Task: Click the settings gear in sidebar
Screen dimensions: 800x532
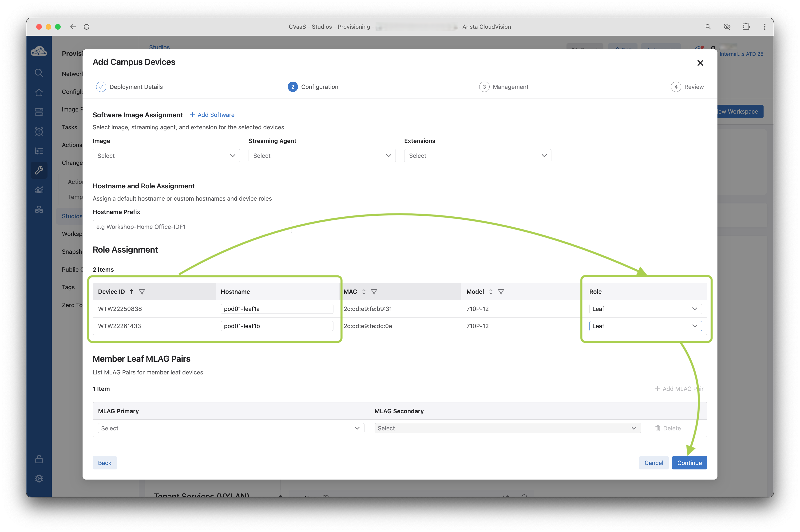Action: (39, 478)
